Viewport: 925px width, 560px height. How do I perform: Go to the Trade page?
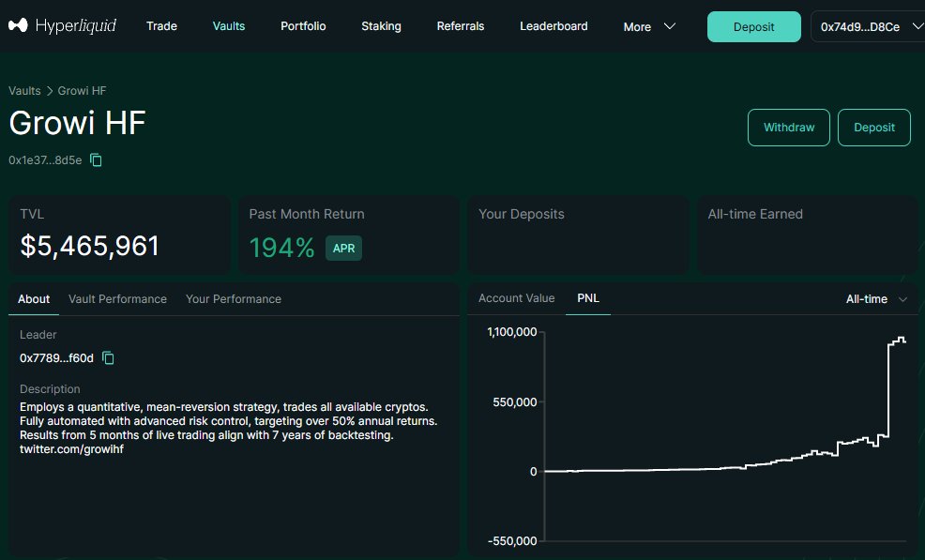pos(161,26)
